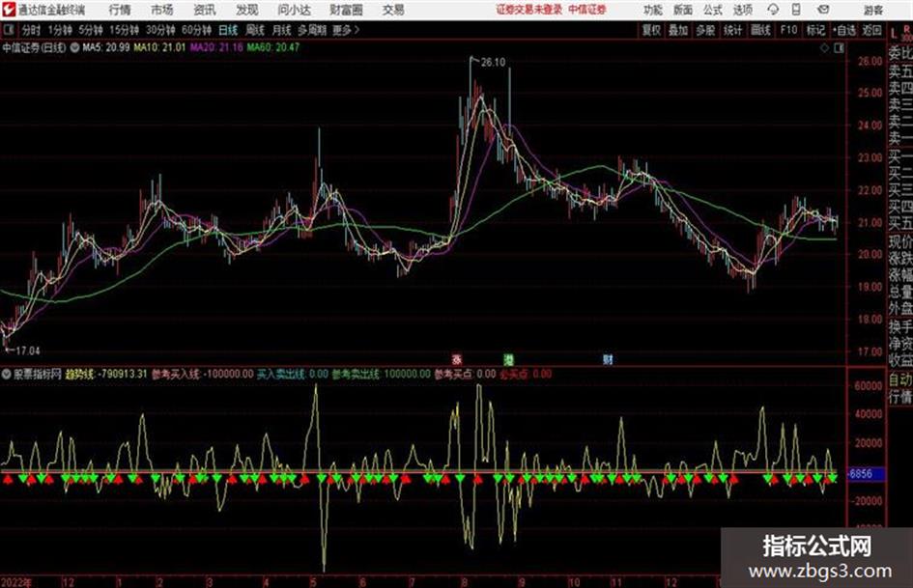Screen dimensions: 913x588
Task: Expand the main chart indicator dropdown arrow
Action: point(75,47)
